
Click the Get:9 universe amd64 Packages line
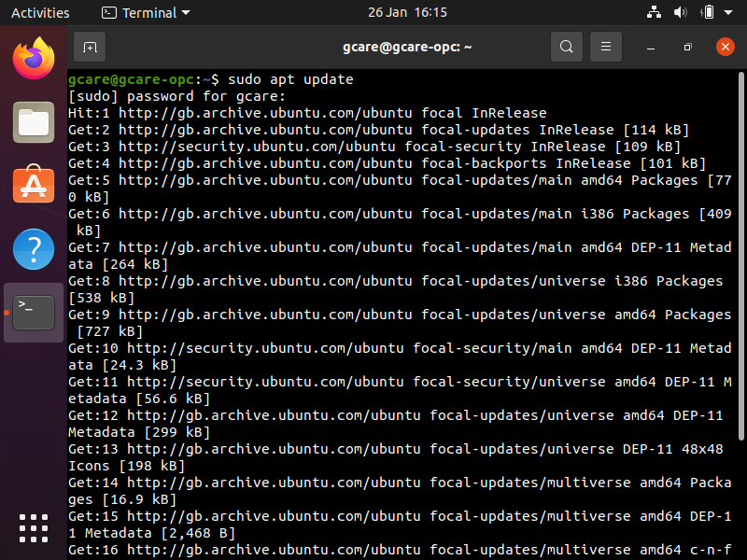(x=400, y=315)
